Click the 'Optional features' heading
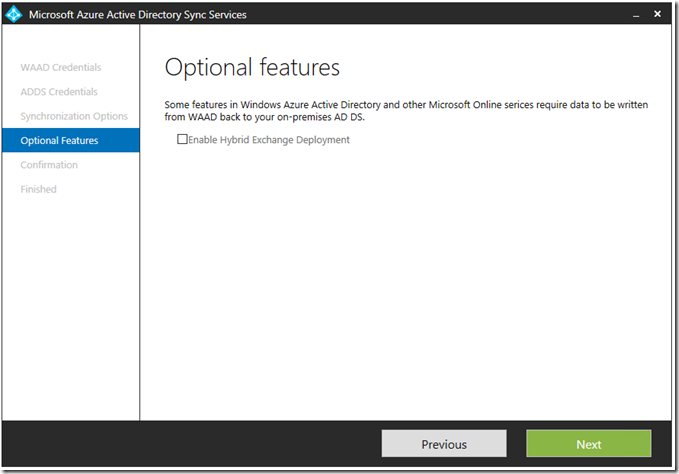 click(252, 68)
